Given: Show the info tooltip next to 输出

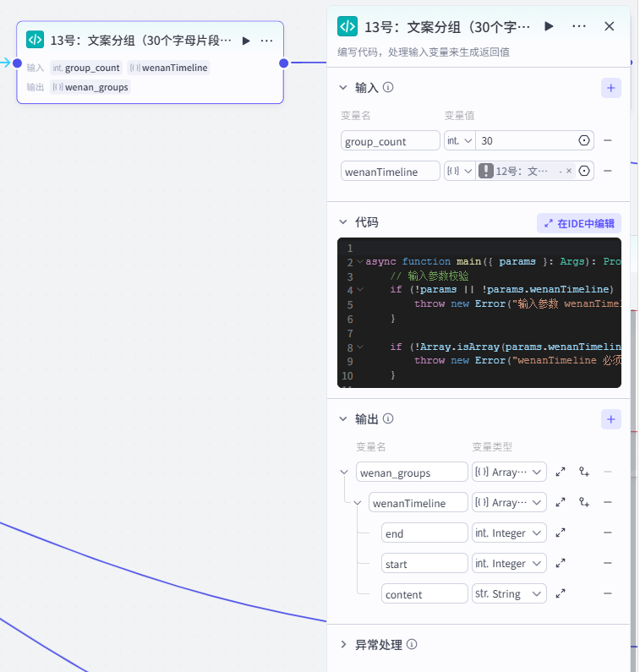Looking at the screenshot, I should click(x=388, y=418).
